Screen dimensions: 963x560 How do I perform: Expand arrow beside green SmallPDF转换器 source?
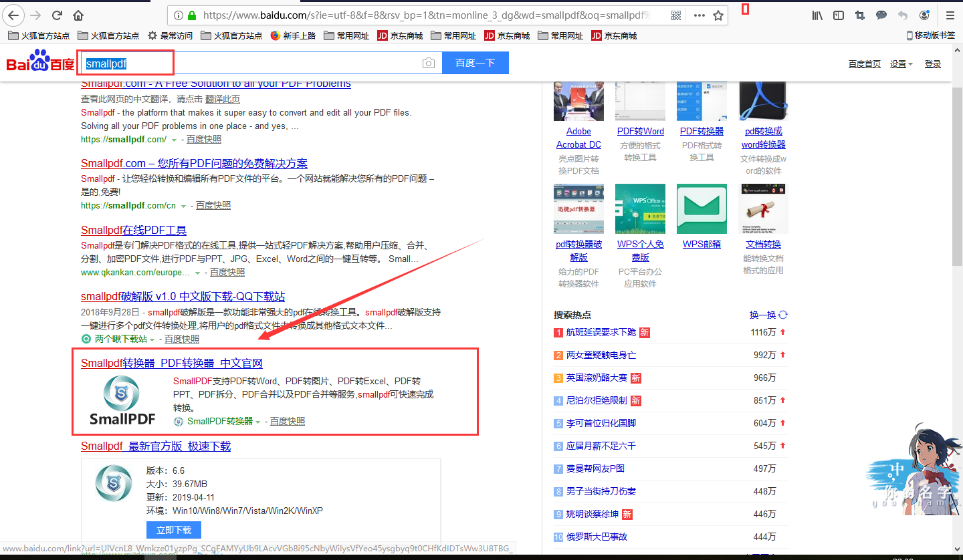coord(258,422)
